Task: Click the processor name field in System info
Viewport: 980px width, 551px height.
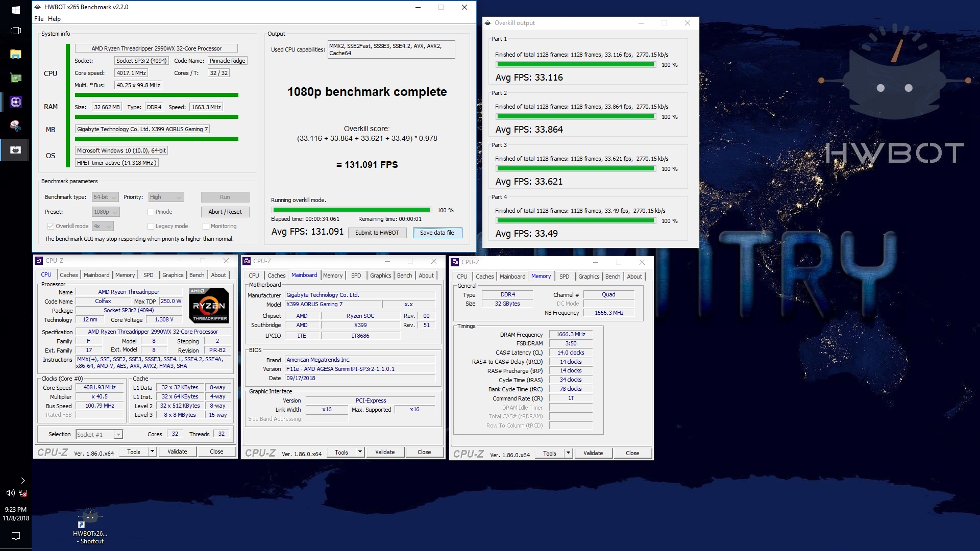Action: 156,48
